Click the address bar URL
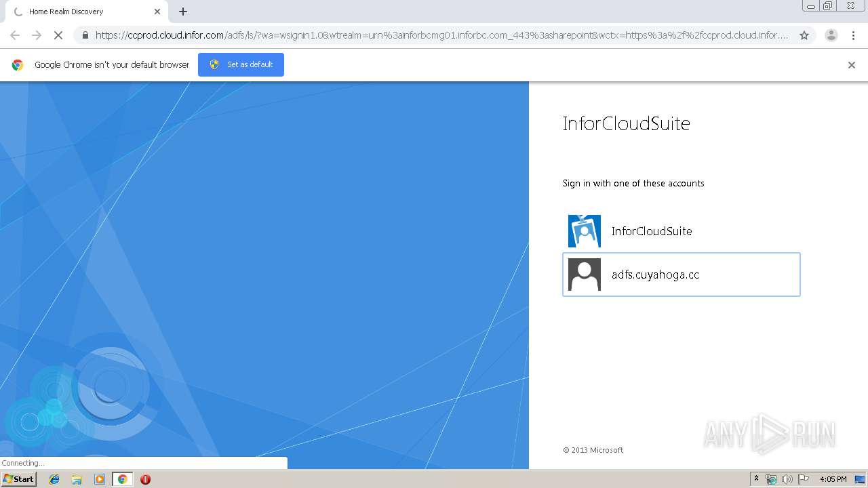 [441, 35]
